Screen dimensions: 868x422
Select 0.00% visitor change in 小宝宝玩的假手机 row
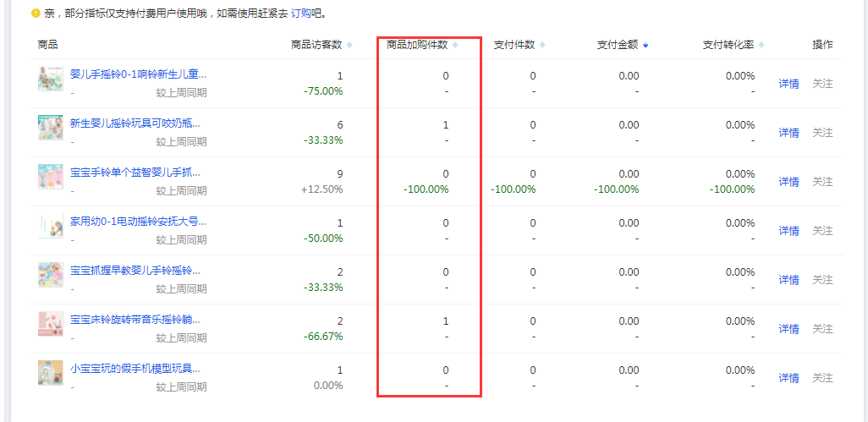(328, 386)
